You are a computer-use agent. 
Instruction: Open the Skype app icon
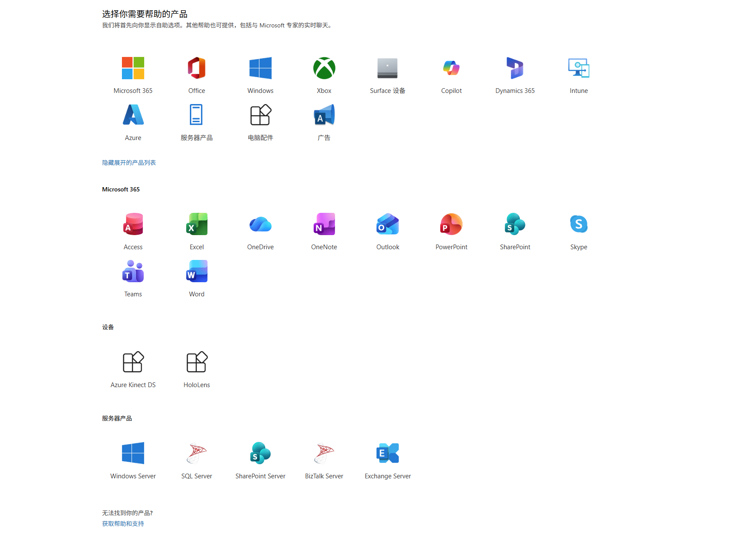(579, 224)
